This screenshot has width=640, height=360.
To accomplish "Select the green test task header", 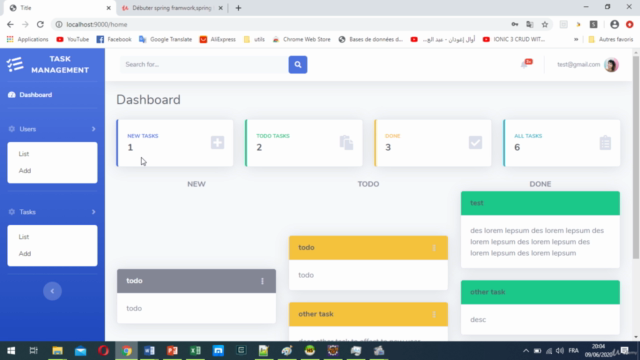I will [x=540, y=203].
